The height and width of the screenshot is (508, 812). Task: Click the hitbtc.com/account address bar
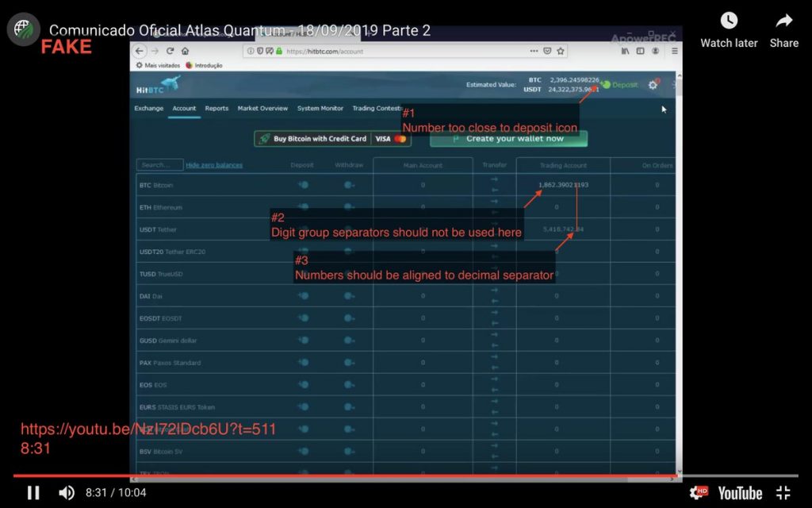click(404, 51)
